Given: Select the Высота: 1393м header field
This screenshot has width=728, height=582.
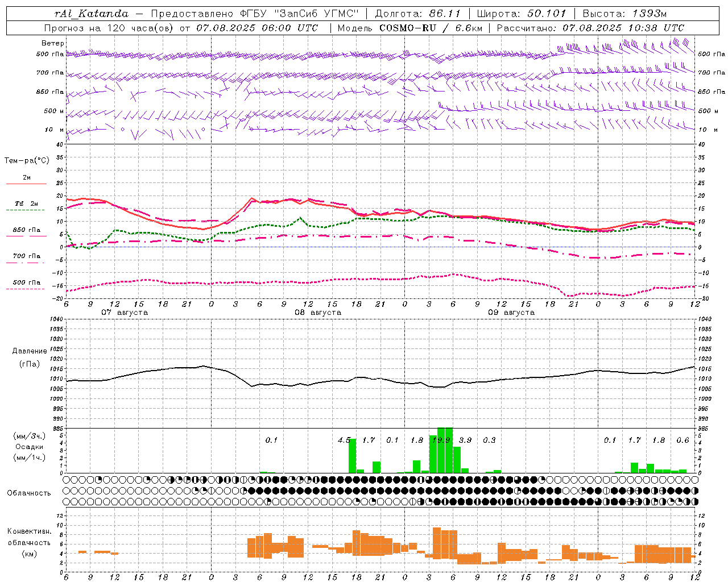Looking at the screenshot, I should (x=624, y=14).
